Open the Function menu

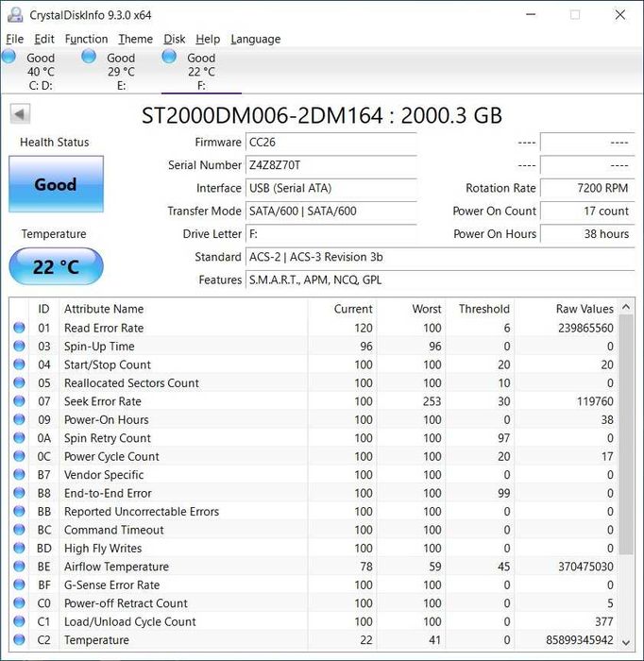86,39
